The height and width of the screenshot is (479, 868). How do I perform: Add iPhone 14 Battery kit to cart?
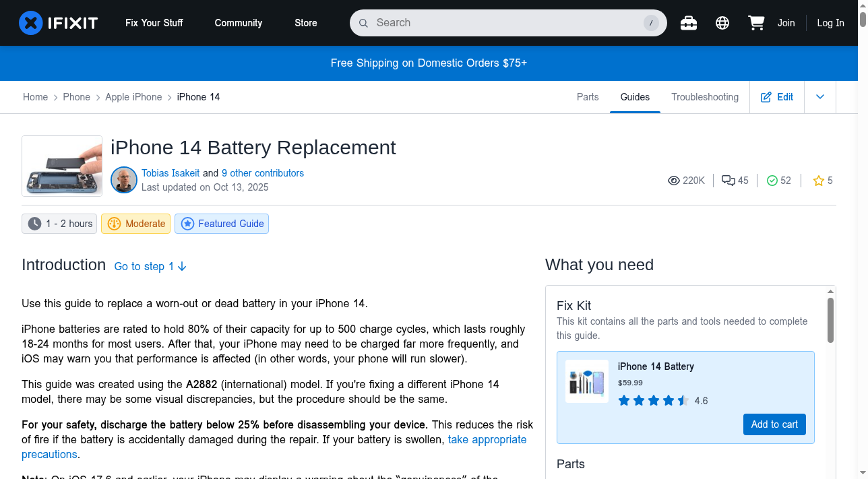click(774, 424)
